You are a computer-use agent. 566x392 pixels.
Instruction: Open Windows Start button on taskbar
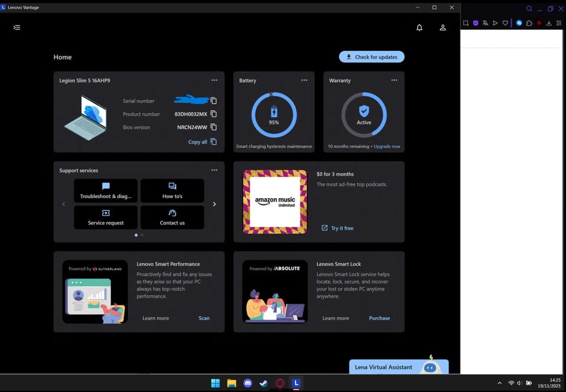216,383
